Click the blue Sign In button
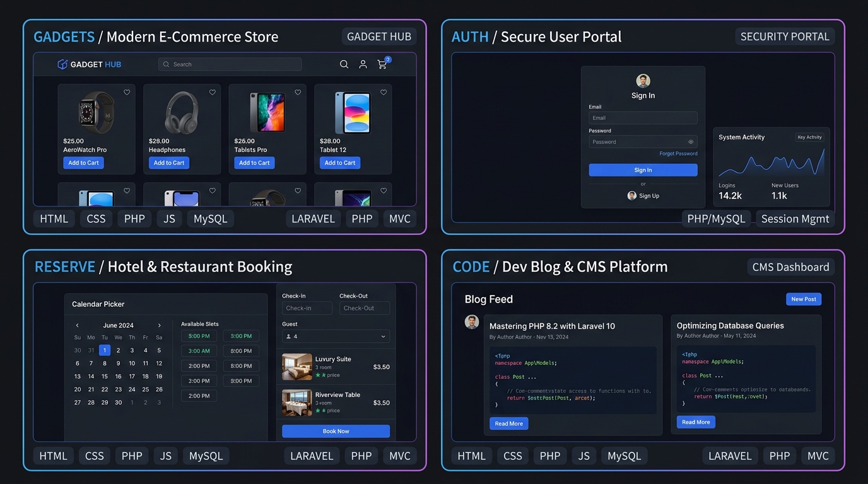The image size is (868, 484). tap(643, 170)
